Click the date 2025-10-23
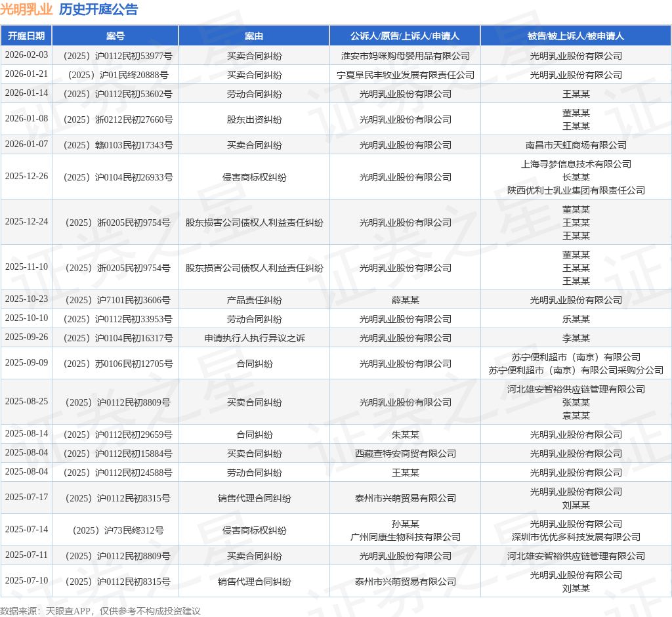 [26, 299]
